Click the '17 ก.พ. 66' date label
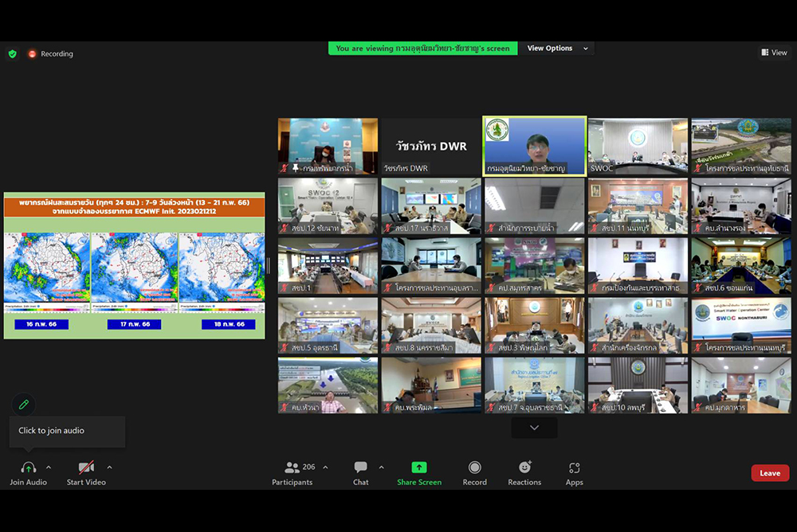The image size is (797, 532). pyautogui.click(x=135, y=324)
